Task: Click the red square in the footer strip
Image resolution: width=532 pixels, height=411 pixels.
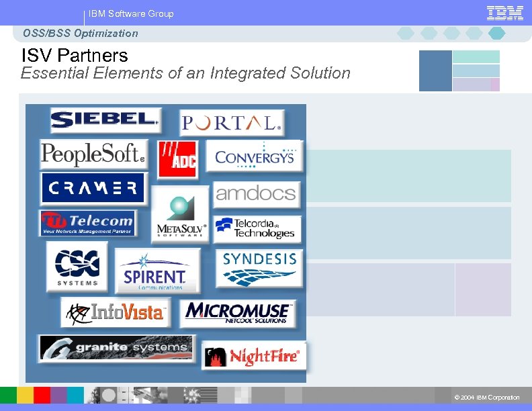Action: click(x=42, y=395)
